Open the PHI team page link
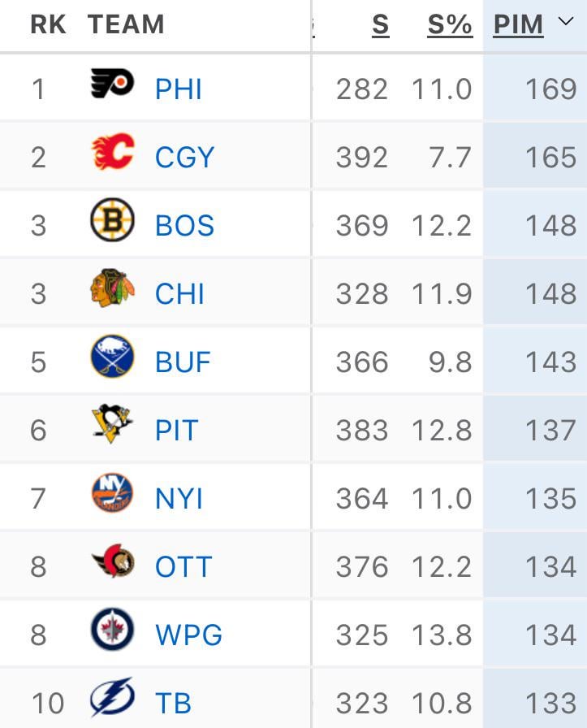This screenshot has width=587, height=728. (x=176, y=88)
